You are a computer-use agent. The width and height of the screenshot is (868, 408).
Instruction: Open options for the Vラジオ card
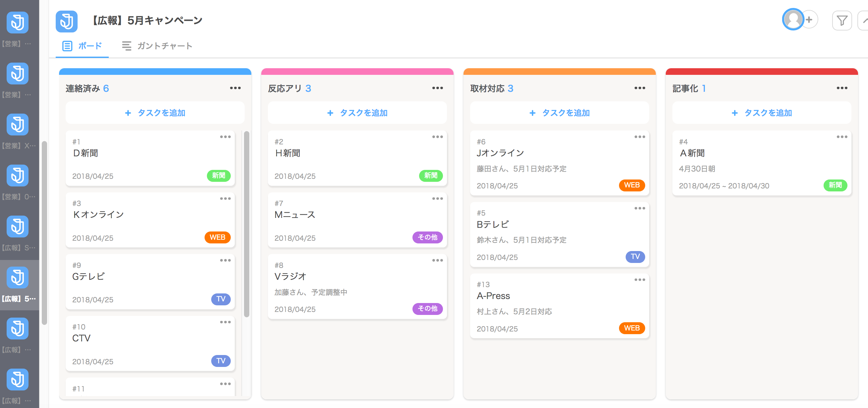click(437, 260)
